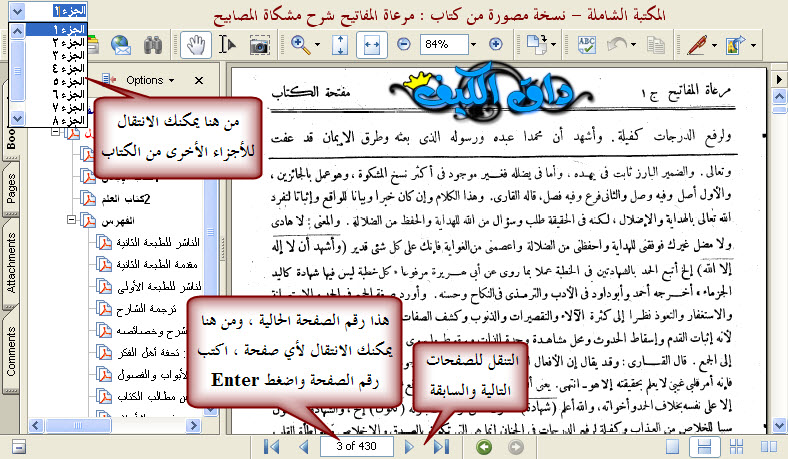Close the bookmarks navigation panel
This screenshot has width=788, height=459.
[198, 80]
